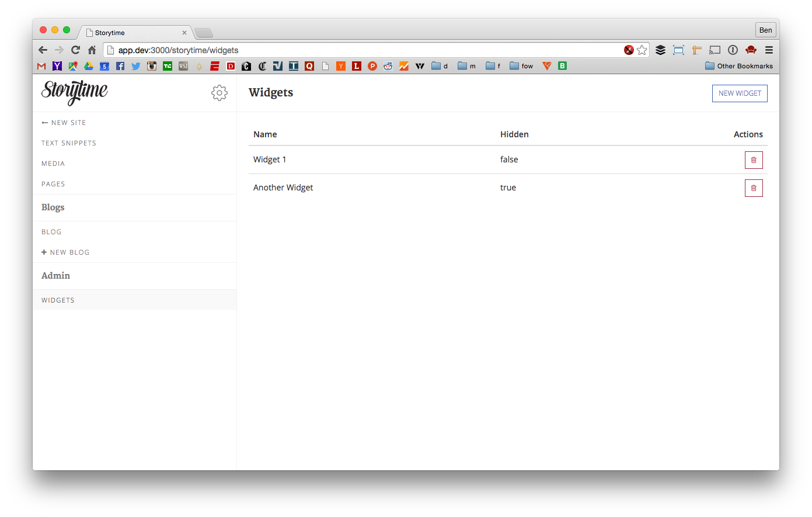Open Twitter bookmark
Image resolution: width=812 pixels, height=517 pixels.
[136, 66]
